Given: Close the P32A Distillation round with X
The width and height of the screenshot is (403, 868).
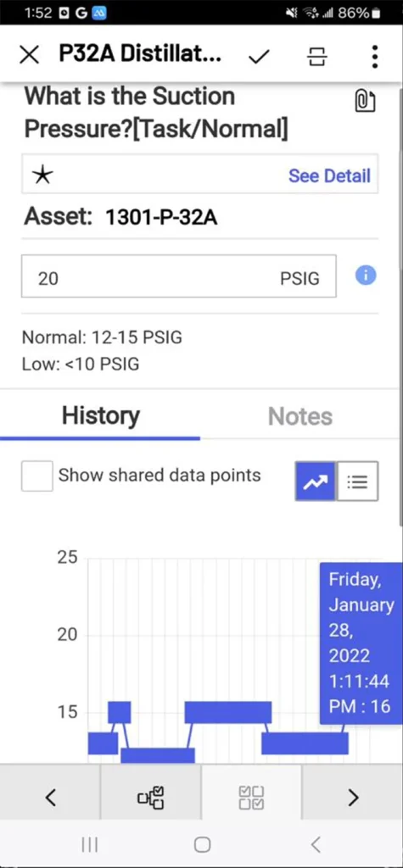Looking at the screenshot, I should coord(29,55).
